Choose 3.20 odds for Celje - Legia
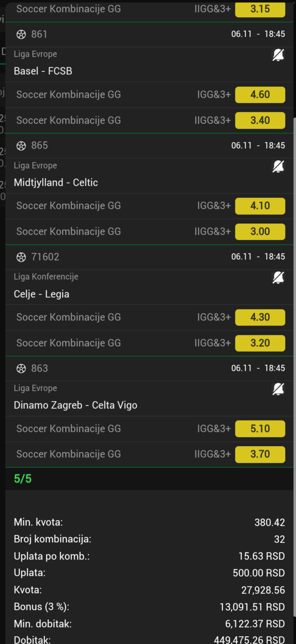Viewport: 296px width, 644px height. (x=260, y=343)
